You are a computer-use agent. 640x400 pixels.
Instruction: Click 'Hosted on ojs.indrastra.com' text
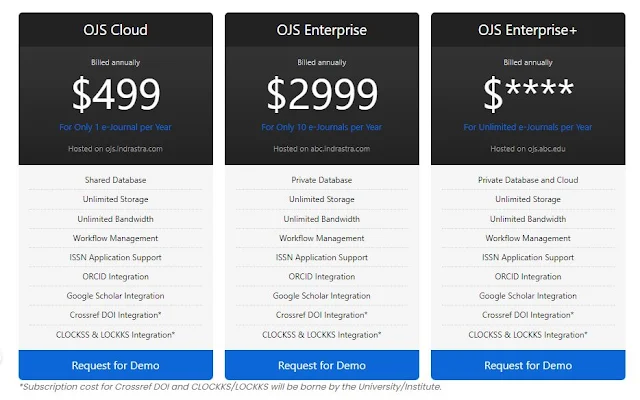(x=116, y=149)
